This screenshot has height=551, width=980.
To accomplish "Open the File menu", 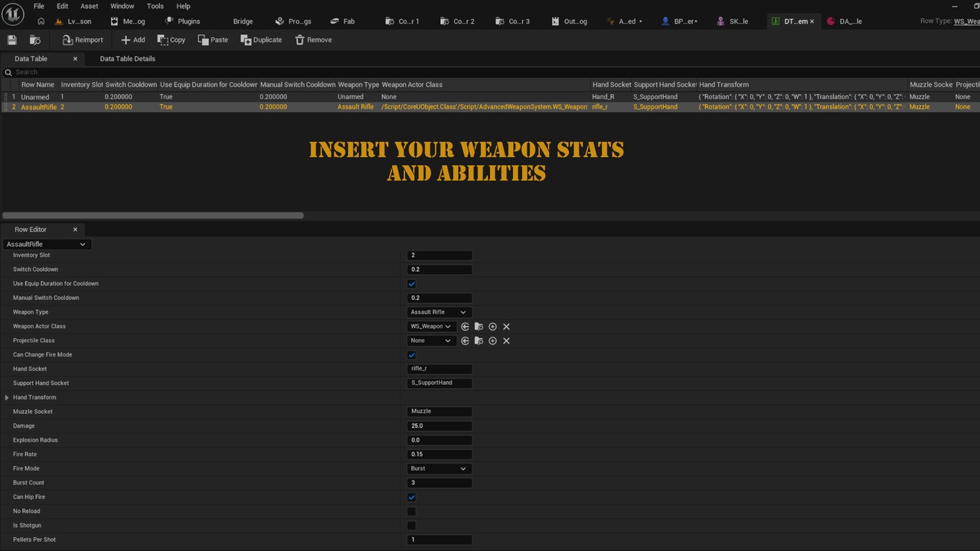I will tap(38, 6).
